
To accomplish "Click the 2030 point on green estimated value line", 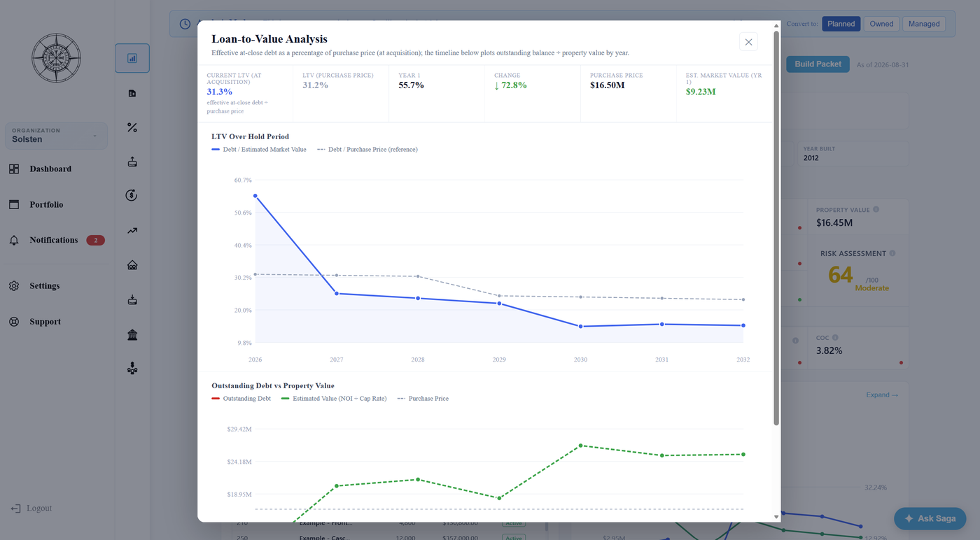I will 580,446.
